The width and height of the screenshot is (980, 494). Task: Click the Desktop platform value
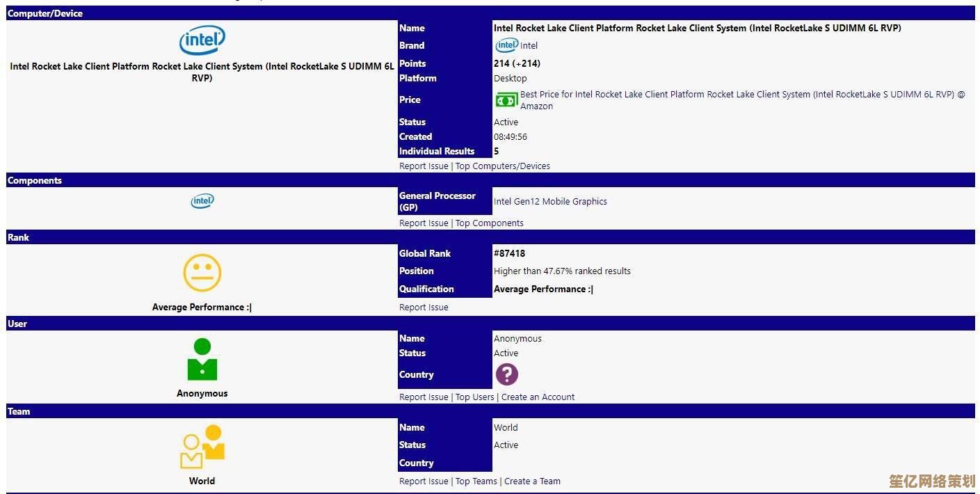pos(510,79)
